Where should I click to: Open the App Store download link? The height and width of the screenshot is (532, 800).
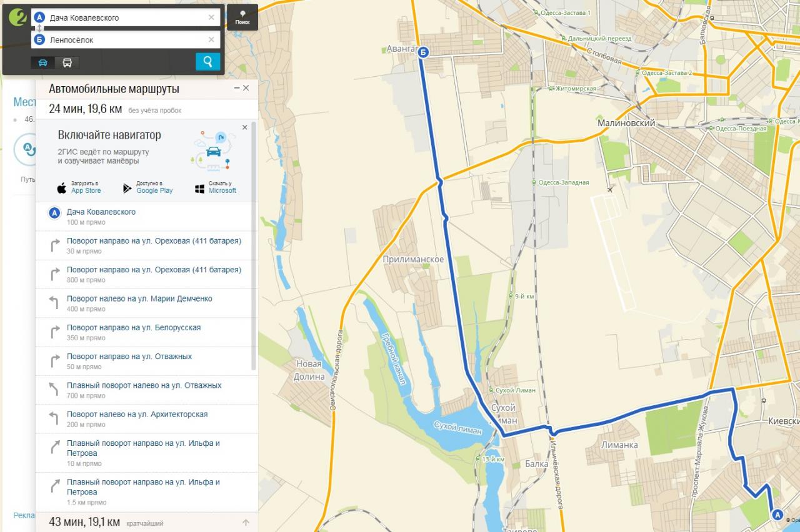79,187
